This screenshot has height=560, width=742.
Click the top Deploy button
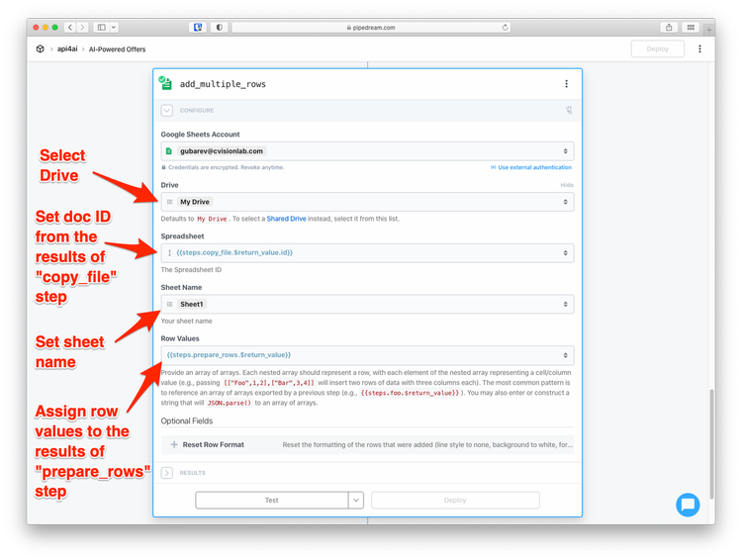click(x=657, y=48)
